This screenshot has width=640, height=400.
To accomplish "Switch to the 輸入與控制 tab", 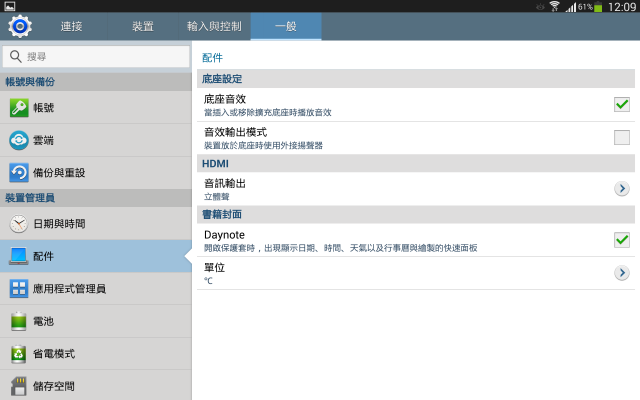I will click(x=214, y=27).
